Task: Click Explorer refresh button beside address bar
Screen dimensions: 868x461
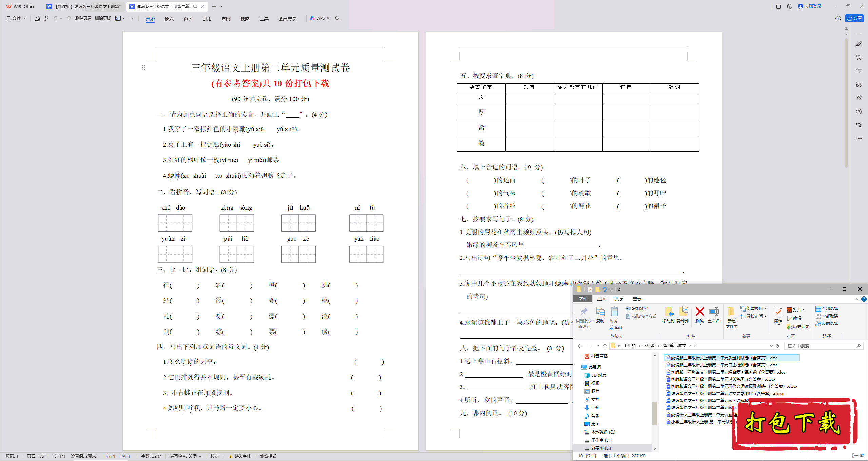Action: [x=778, y=346]
